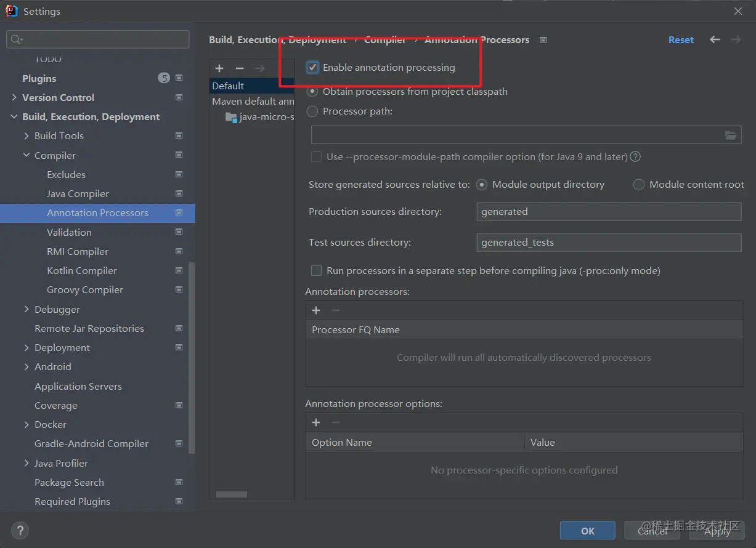This screenshot has width=756, height=548.
Task: Expand the Version Control section
Action: (14, 97)
